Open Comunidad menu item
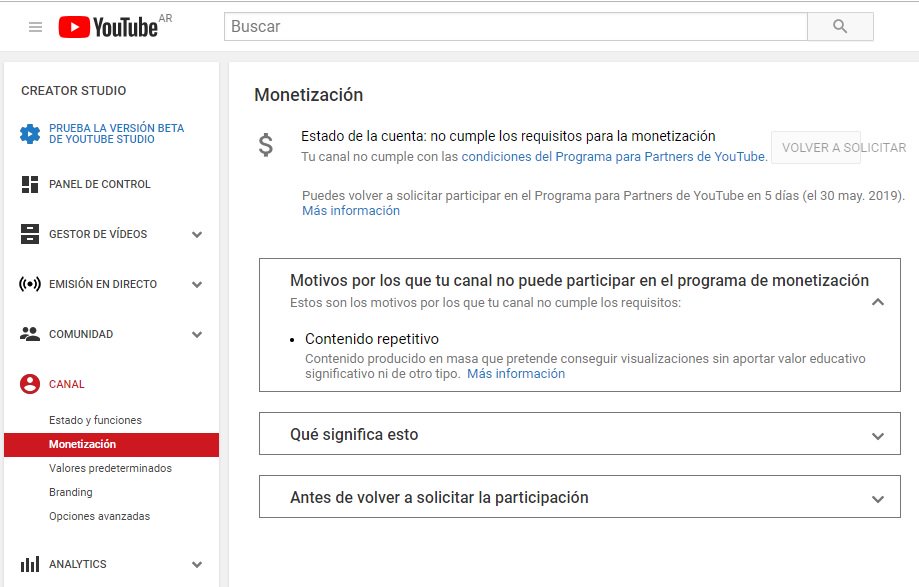The image size is (919, 587). pyautogui.click(x=81, y=334)
